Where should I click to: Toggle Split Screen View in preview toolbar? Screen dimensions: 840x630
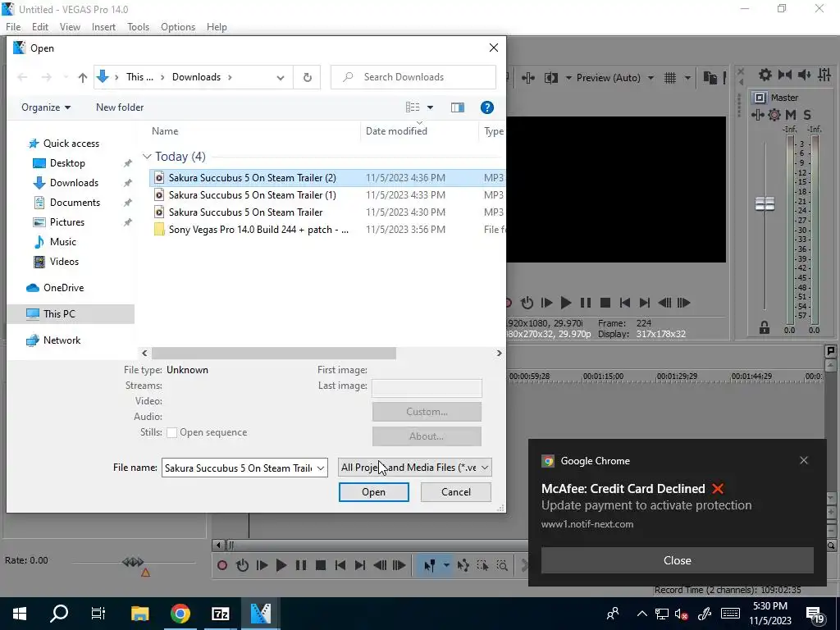coord(550,78)
